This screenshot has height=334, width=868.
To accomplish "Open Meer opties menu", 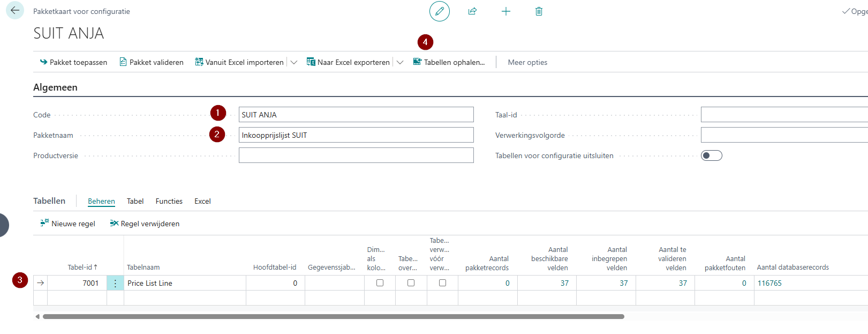I will pyautogui.click(x=527, y=62).
